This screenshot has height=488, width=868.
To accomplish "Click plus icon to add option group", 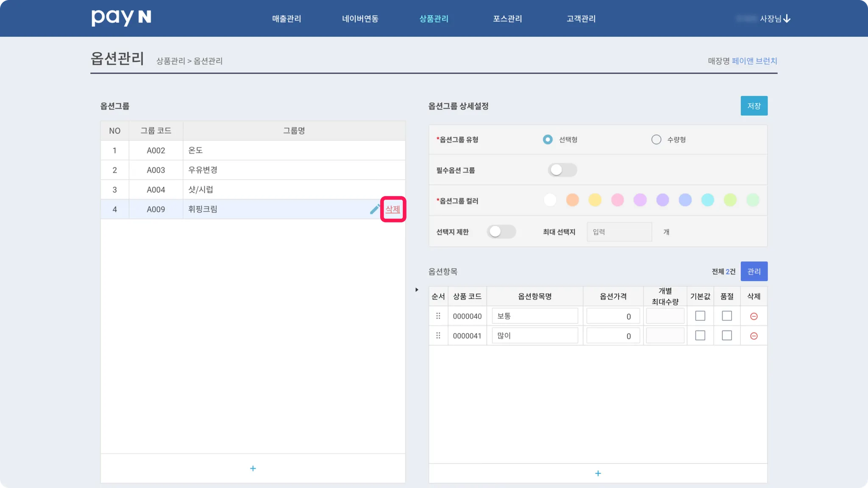I will [253, 469].
